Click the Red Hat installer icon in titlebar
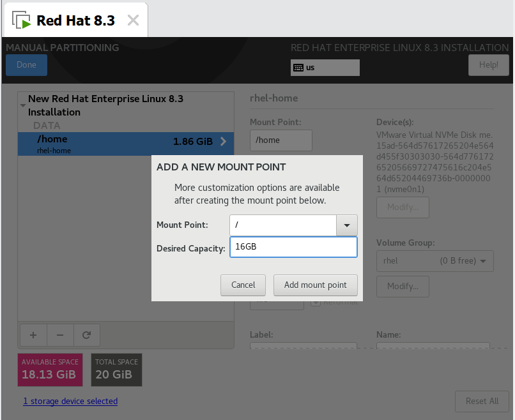515x420 pixels. click(x=20, y=19)
